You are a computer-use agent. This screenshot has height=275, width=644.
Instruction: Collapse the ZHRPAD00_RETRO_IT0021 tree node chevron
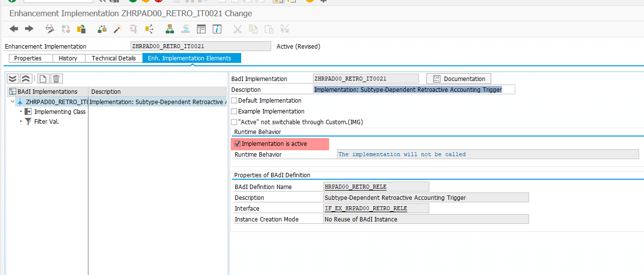(12, 102)
